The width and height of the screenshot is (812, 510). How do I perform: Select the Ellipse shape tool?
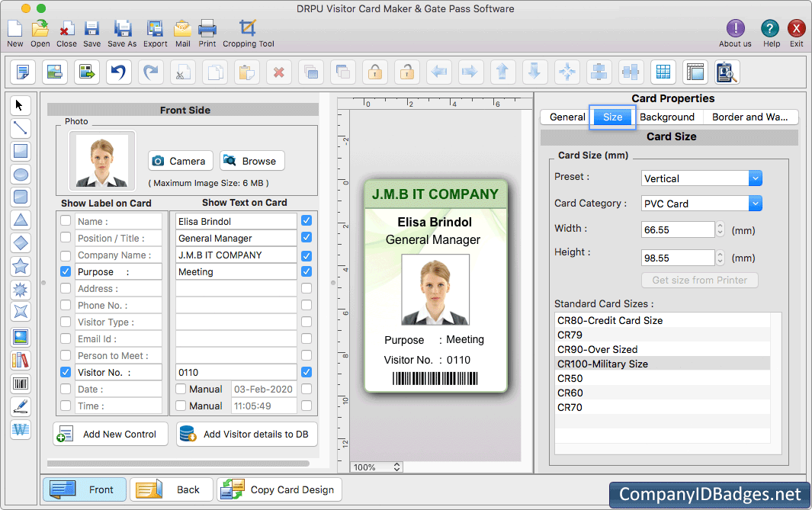click(x=20, y=175)
